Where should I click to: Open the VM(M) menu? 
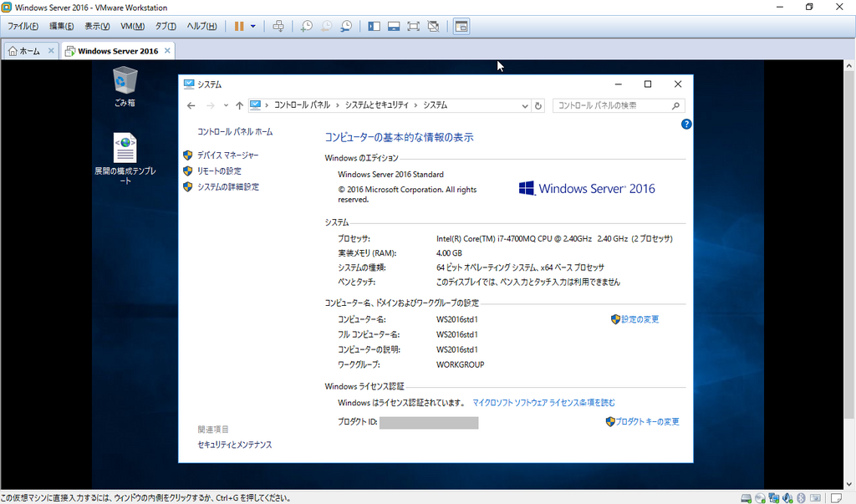click(132, 26)
